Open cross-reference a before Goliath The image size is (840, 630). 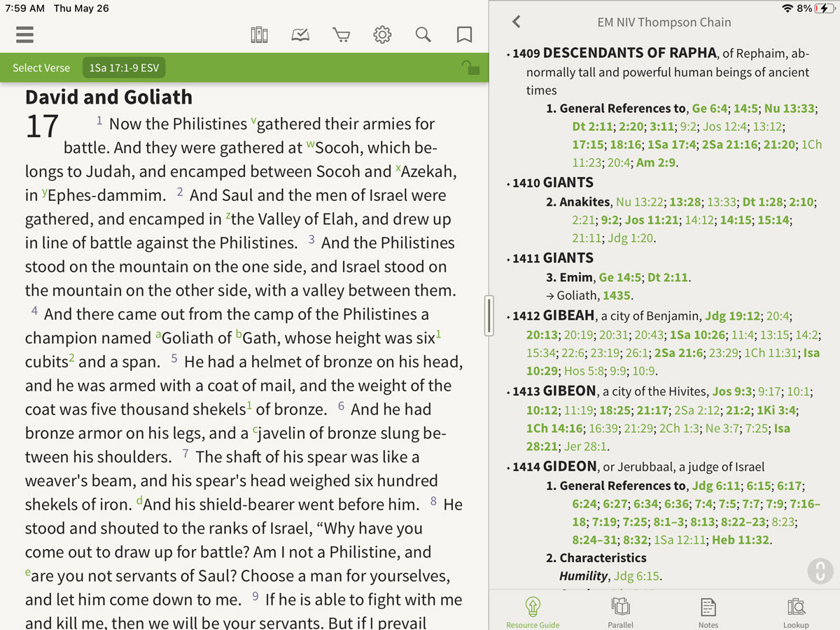(x=158, y=335)
